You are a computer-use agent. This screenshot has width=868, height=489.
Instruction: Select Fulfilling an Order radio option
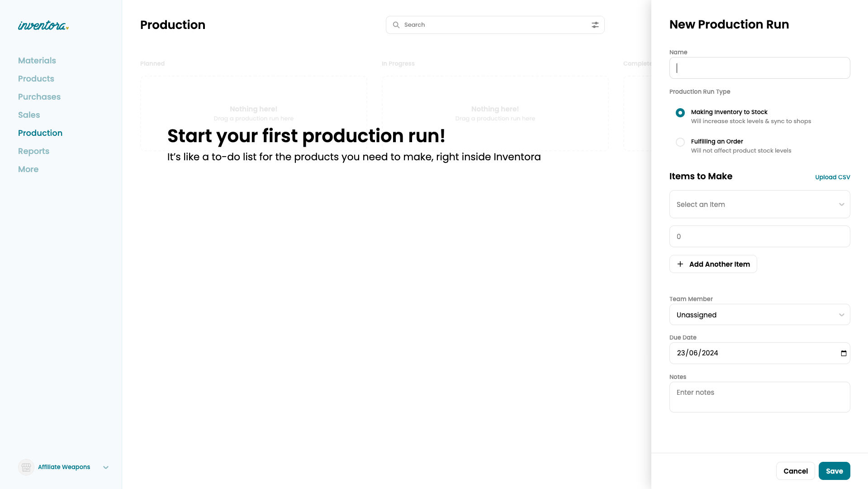(680, 142)
